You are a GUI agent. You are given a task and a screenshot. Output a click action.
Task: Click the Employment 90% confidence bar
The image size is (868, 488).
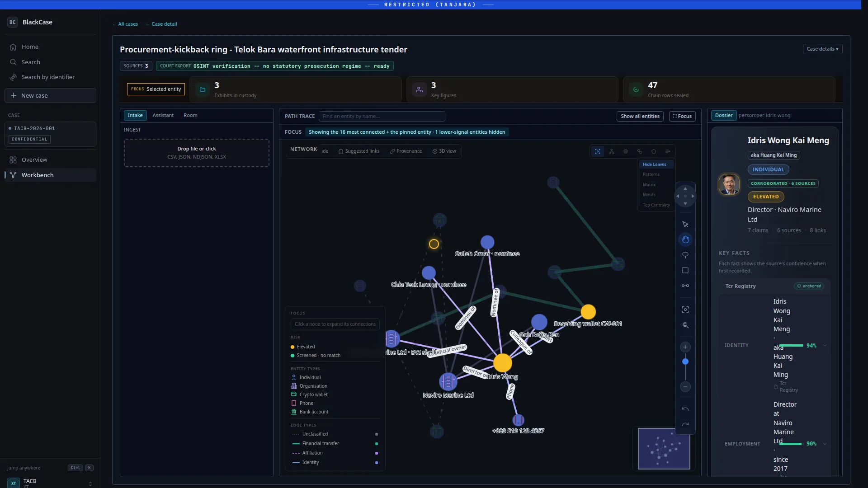tap(791, 444)
